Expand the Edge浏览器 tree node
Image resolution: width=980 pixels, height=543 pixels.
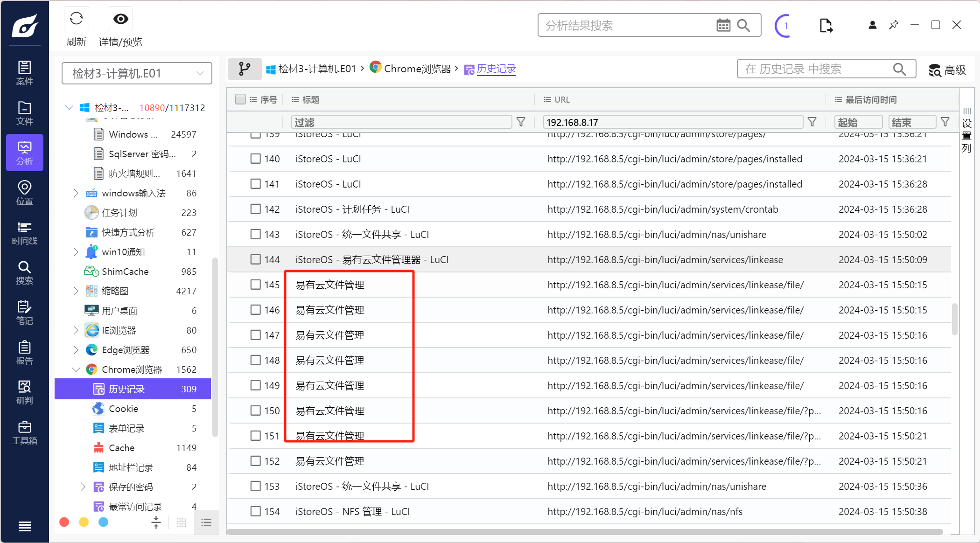click(76, 350)
